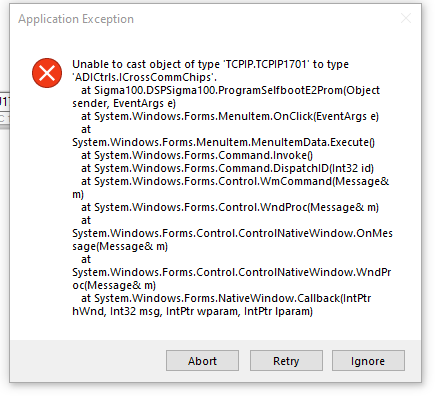Click the Sigma100.DSPSigma100.ProgramSelfbootE2Prom stack line
This screenshot has height=404, width=445.
pyautogui.click(x=230, y=90)
